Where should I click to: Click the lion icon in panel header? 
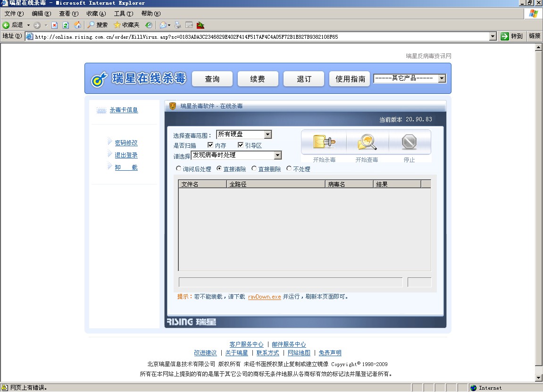173,106
